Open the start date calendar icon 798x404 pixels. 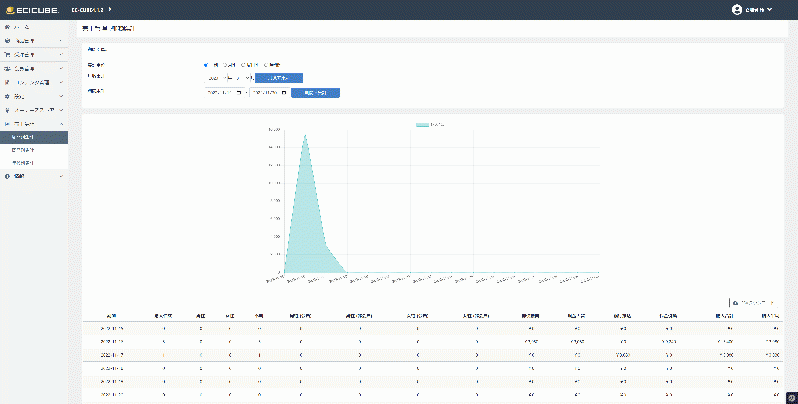[x=239, y=93]
